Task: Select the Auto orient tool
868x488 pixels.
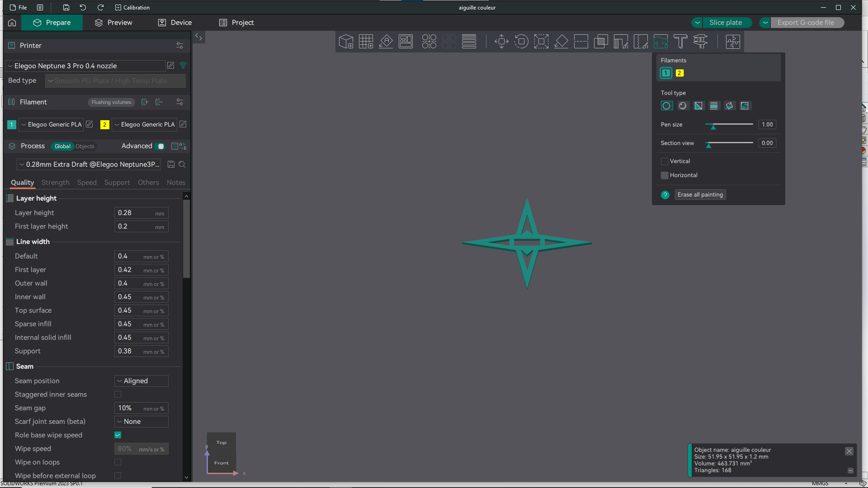Action: [x=386, y=42]
